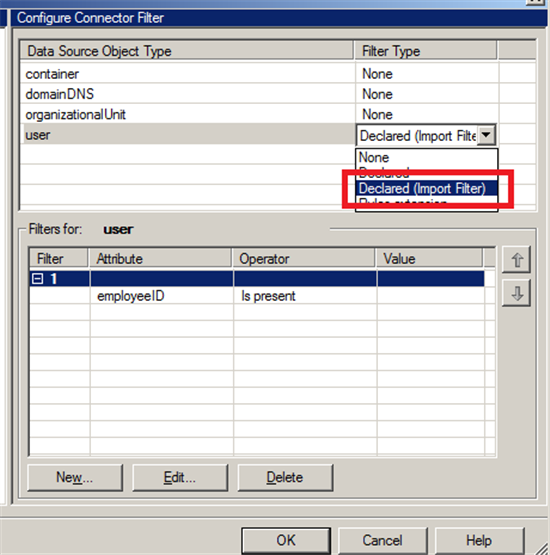Click the New... button

tap(75, 477)
